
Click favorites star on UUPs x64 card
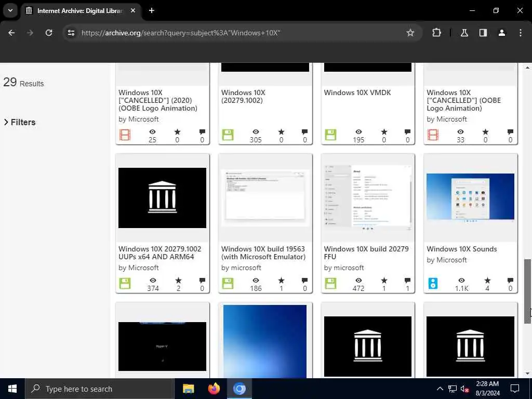[x=178, y=280]
